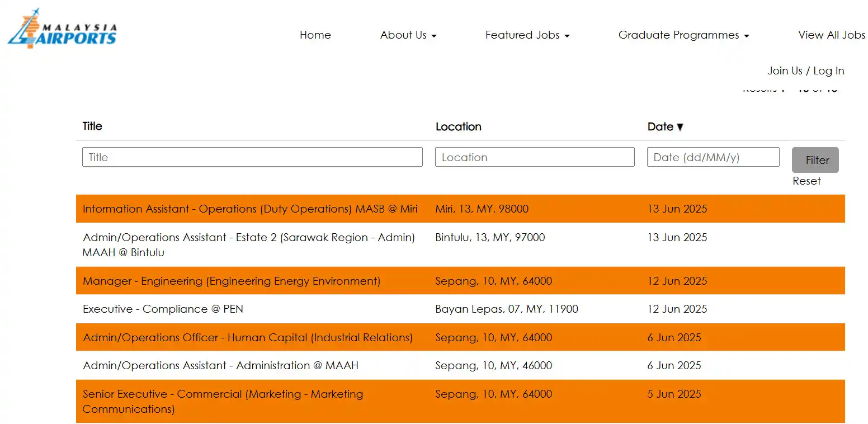Open Information Assistant - Operations MASB @ Miri job
Image resolution: width=868 pixels, height=424 pixels.
pyautogui.click(x=250, y=209)
